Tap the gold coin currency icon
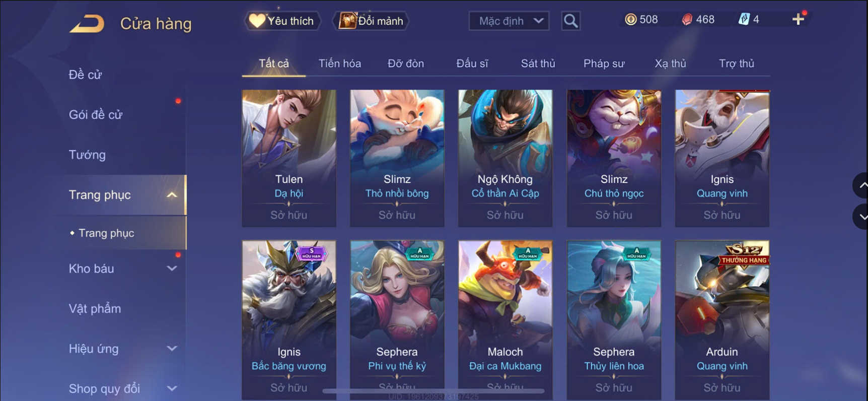The width and height of the screenshot is (868, 401). 630,20
